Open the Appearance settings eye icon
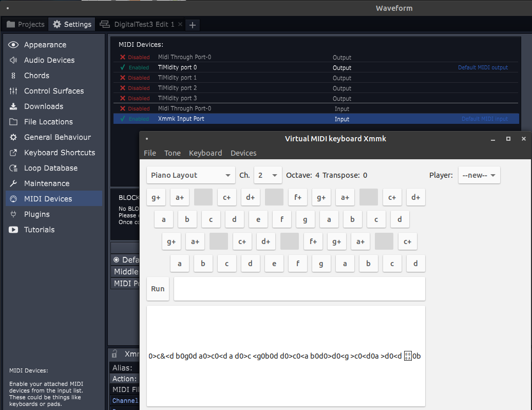The height and width of the screenshot is (410, 532). coord(13,45)
